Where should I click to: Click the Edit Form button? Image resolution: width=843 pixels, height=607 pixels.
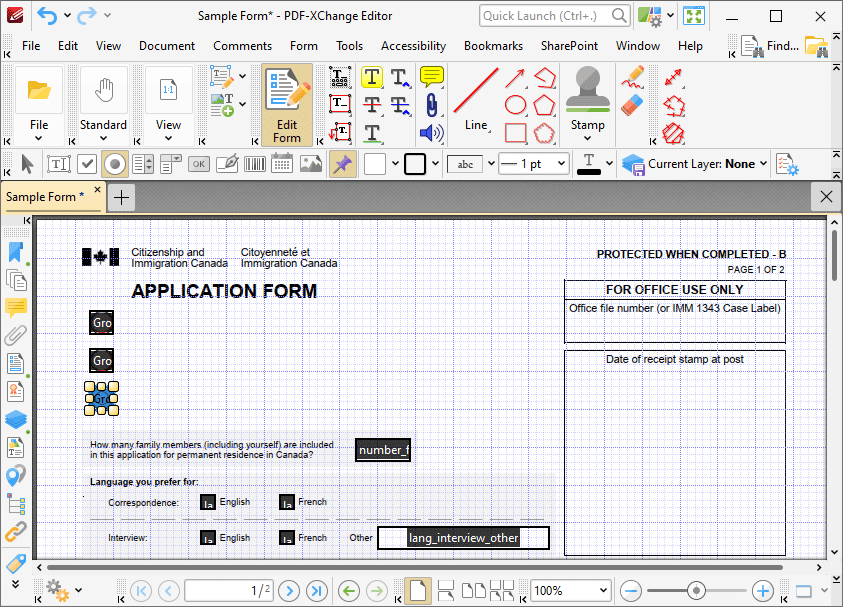(x=287, y=105)
